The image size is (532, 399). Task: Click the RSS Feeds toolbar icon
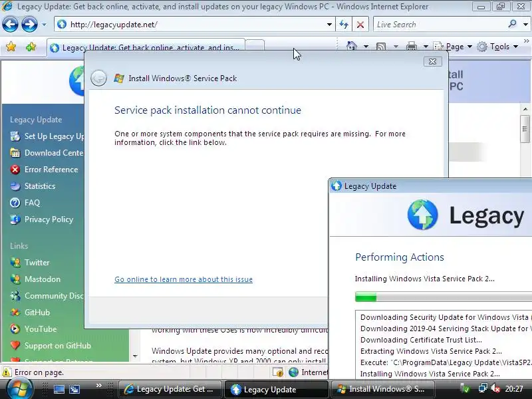pos(381,47)
